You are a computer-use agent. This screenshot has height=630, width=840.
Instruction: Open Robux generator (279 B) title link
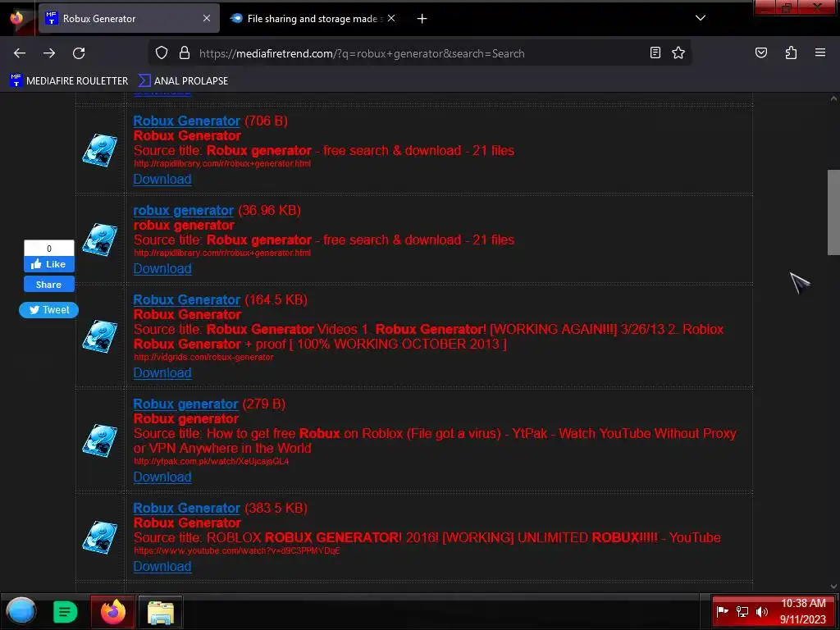tap(185, 404)
